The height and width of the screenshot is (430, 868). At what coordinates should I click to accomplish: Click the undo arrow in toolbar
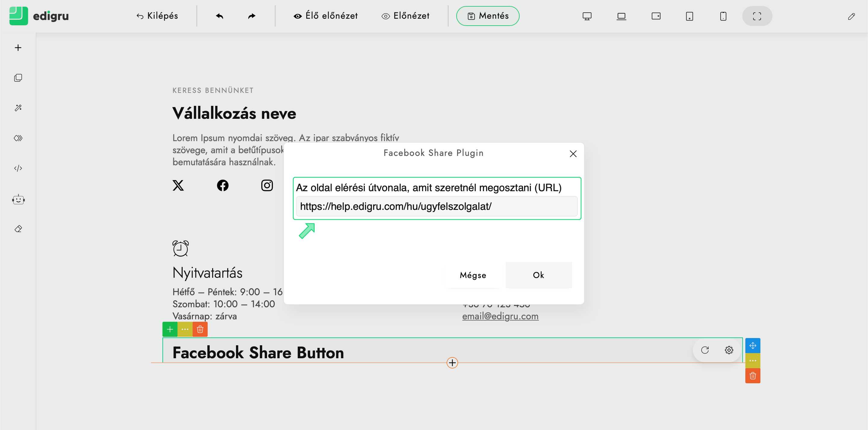click(x=220, y=16)
